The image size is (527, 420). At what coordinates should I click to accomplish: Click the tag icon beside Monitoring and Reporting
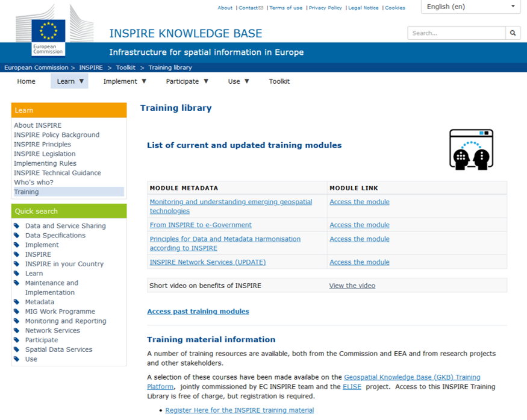click(x=17, y=321)
